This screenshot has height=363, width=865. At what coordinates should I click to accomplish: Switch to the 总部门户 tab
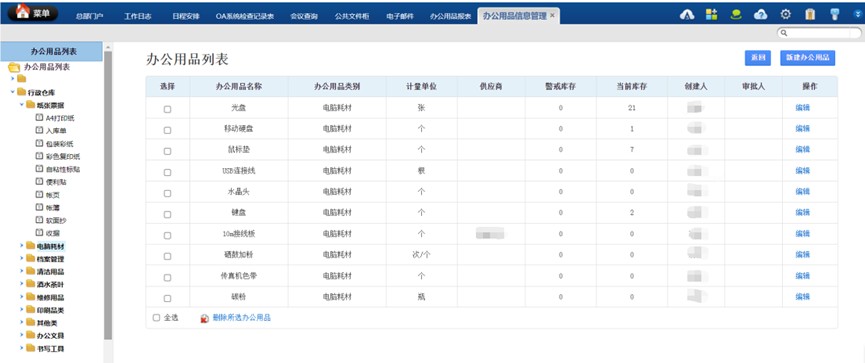[89, 17]
